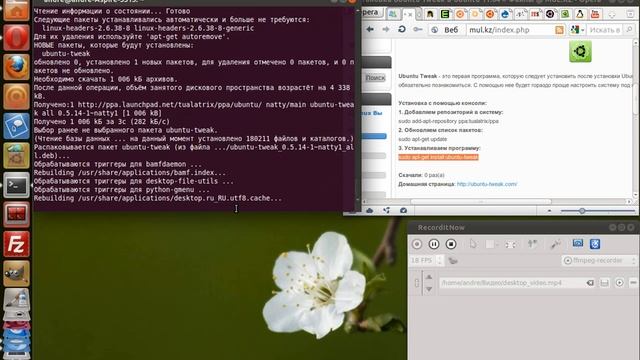640x360 pixels.
Task: Open the ffmpeg-recorder backend dropdown
Action: (x=599, y=260)
